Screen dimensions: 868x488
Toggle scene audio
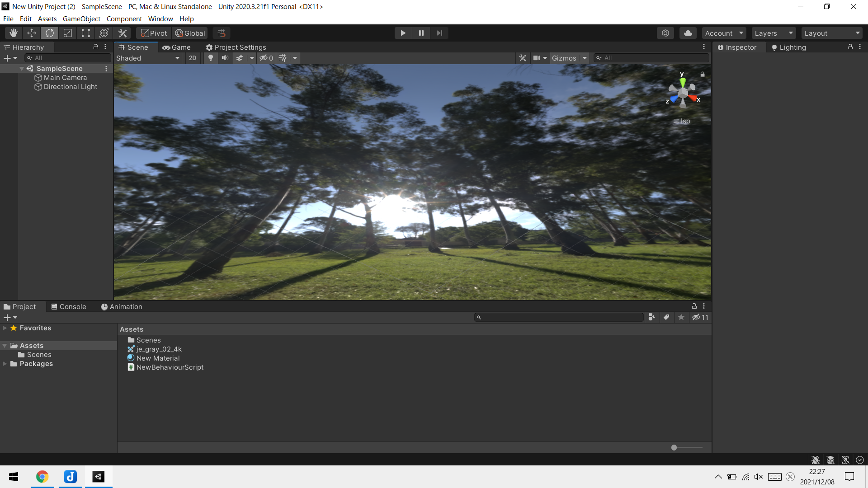pos(225,58)
